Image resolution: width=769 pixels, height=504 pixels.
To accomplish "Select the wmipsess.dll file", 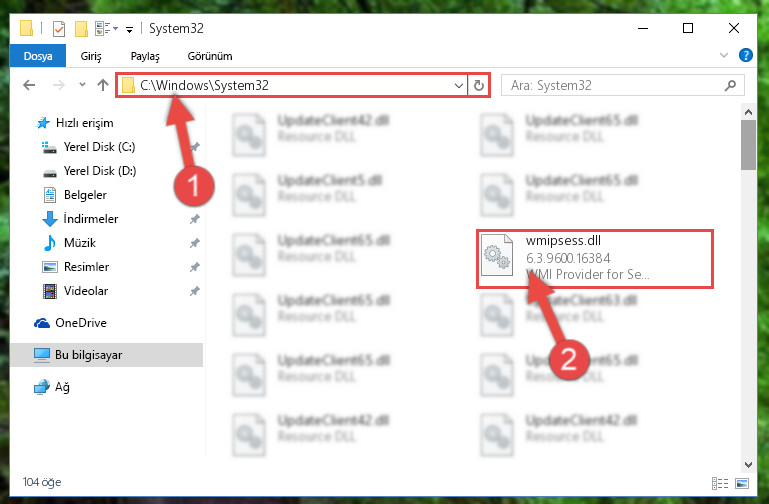I will (594, 258).
